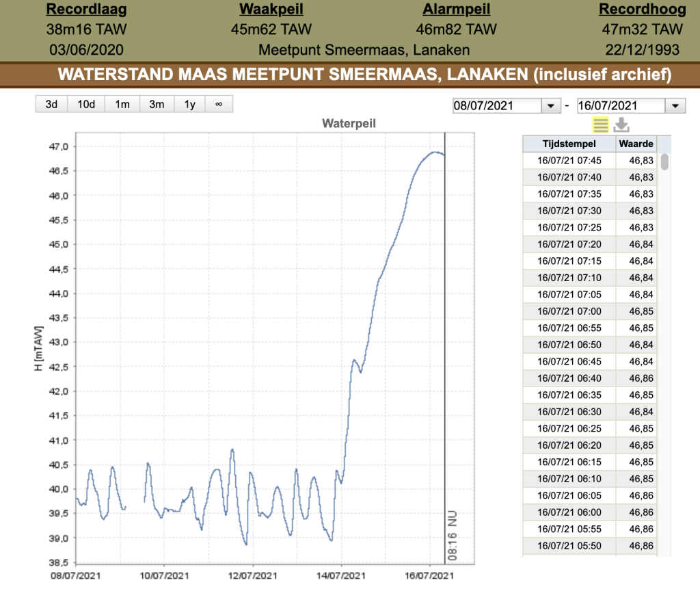Sort by Tijdstempel column header
700x591 pixels.
tap(569, 144)
